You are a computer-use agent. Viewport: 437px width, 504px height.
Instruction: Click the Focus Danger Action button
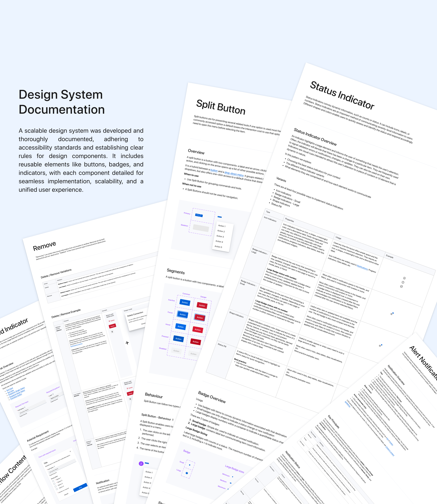(200, 318)
